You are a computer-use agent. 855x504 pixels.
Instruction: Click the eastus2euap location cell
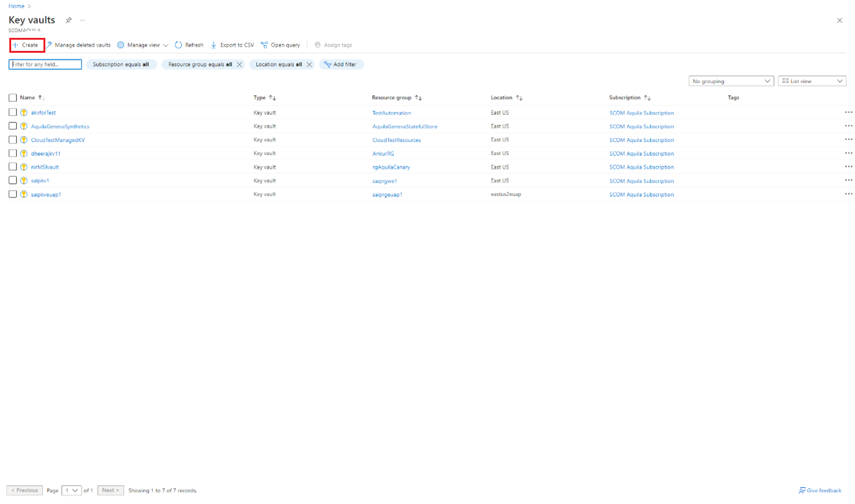click(x=506, y=195)
